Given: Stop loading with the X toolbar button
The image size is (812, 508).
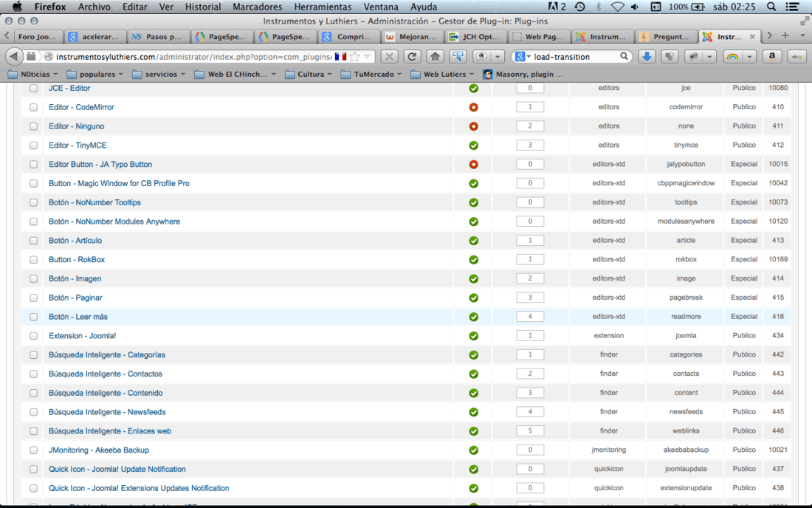Looking at the screenshot, I should 390,56.
